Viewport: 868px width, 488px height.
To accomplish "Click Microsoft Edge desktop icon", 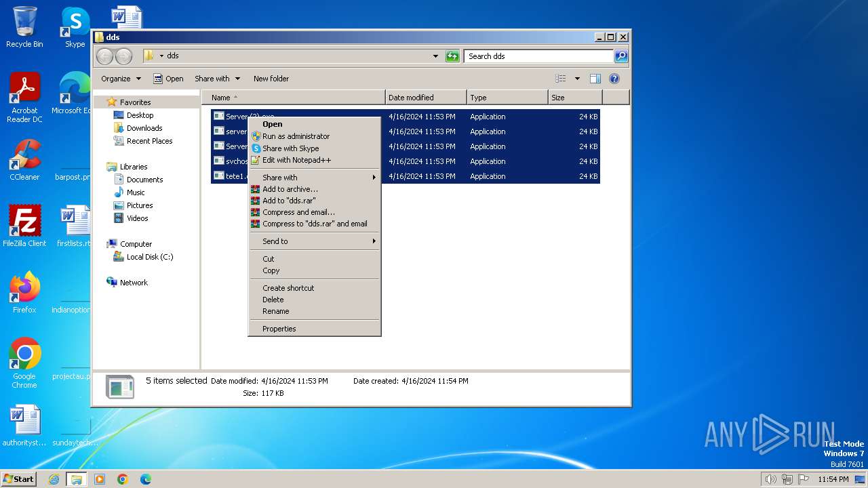I will [73, 94].
